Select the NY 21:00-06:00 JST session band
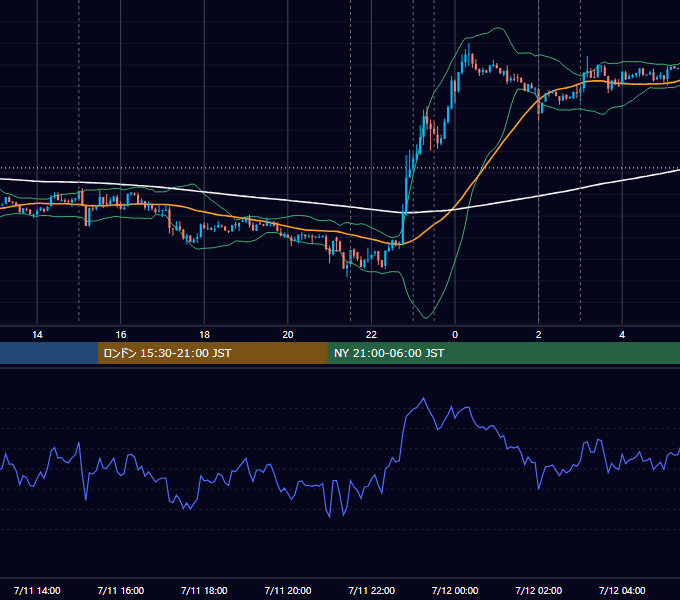Image resolution: width=680 pixels, height=600 pixels. 503,353
